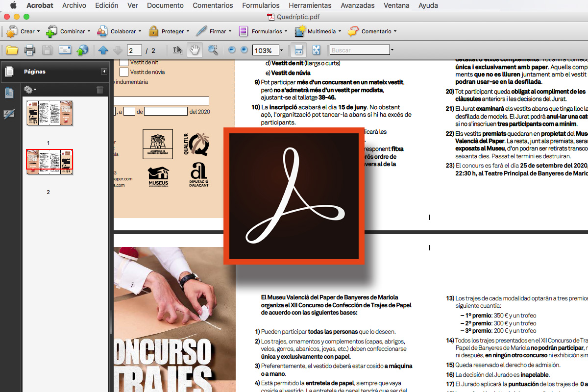The image size is (588, 392).
Task: Click the grayed-out Save diskette icon
Action: [47, 50]
